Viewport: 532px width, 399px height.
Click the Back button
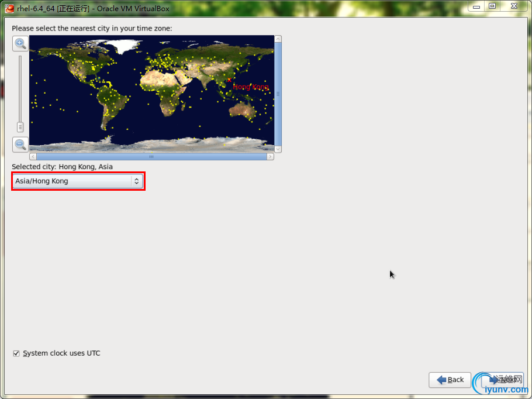[450, 380]
